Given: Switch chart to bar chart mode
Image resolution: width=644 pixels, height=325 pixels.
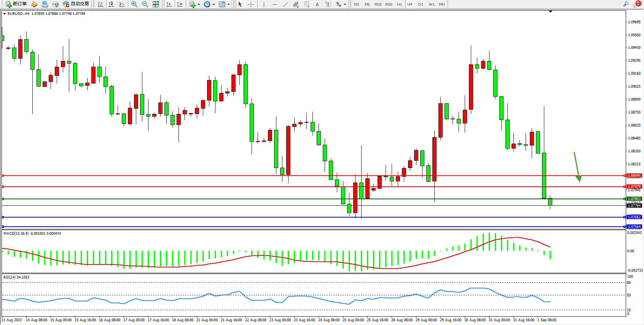Looking at the screenshot, I should click(x=100, y=4).
